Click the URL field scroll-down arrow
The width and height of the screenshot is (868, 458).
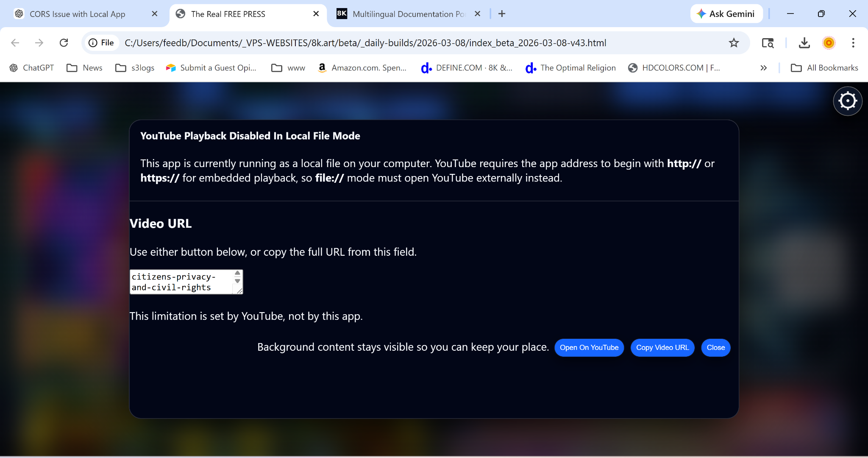click(x=238, y=281)
